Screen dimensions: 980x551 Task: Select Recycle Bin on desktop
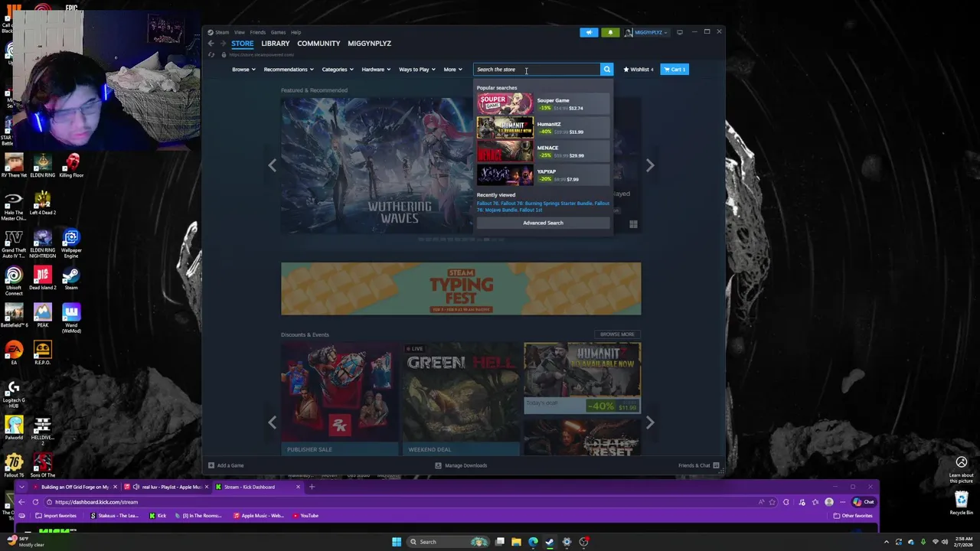(x=961, y=503)
